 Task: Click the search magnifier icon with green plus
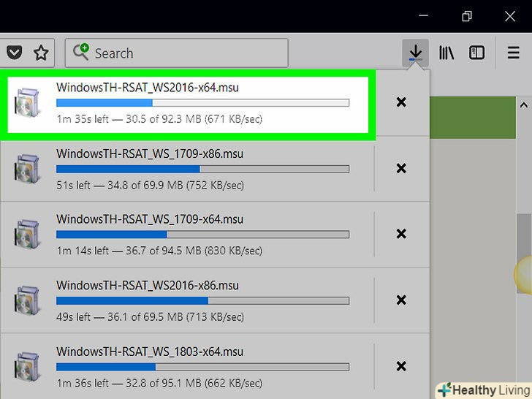click(x=80, y=52)
